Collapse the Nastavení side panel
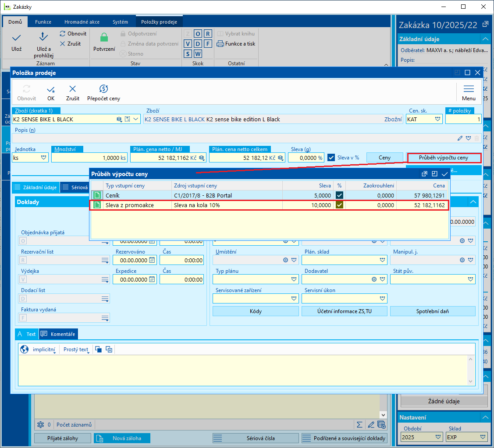Screen dimensions: 494x448 point(485,417)
